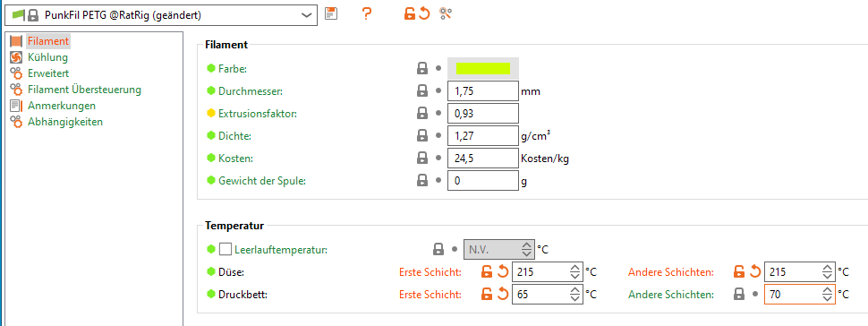Click the orange question mark help icon
The image size is (868, 326).
(x=366, y=13)
